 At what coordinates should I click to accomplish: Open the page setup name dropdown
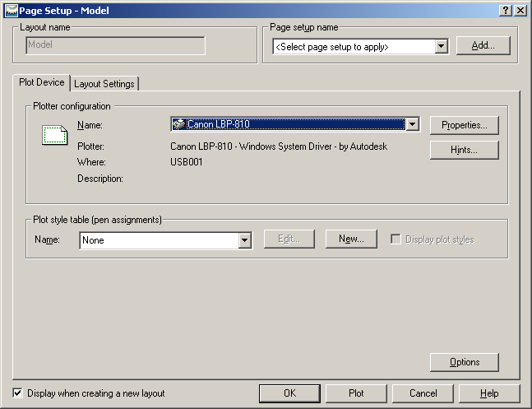click(441, 47)
